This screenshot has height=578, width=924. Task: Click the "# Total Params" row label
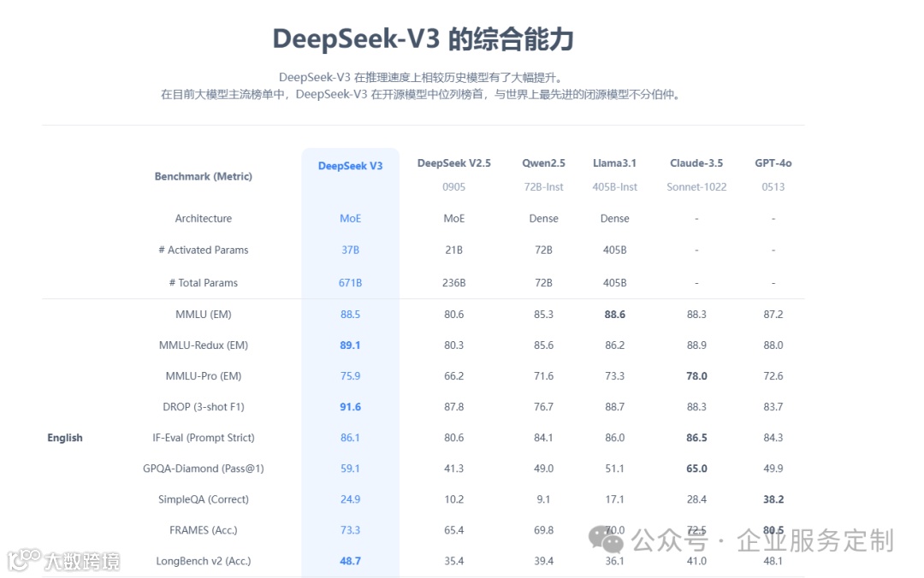(x=204, y=283)
